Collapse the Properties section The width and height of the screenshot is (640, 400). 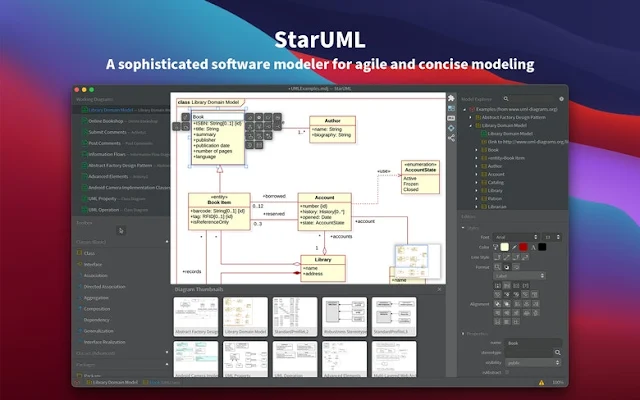(x=463, y=333)
